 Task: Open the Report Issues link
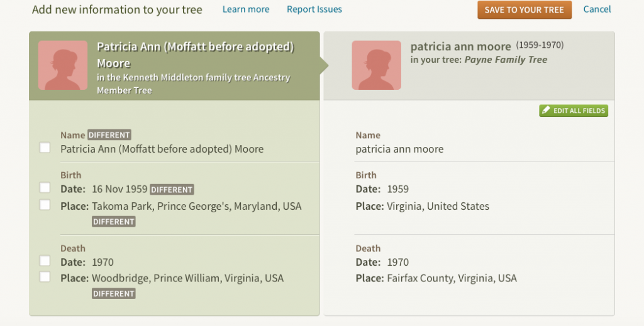pyautogui.click(x=314, y=9)
